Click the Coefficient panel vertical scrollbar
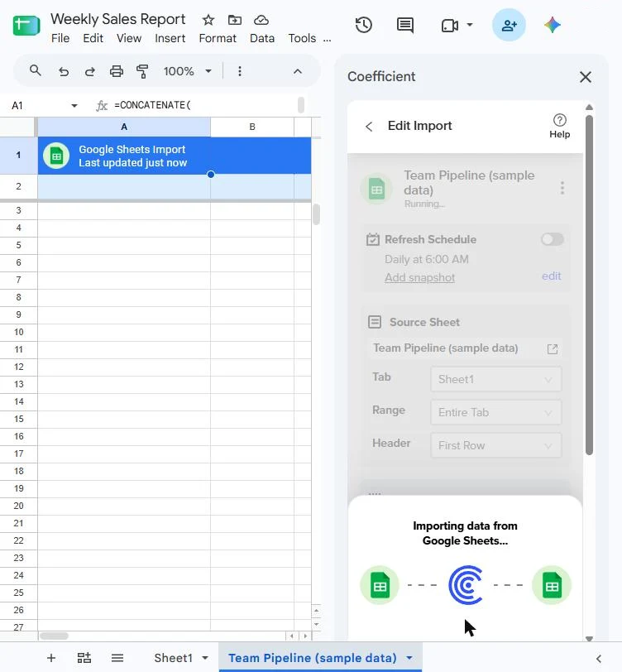The width and height of the screenshot is (622, 672). 589,285
